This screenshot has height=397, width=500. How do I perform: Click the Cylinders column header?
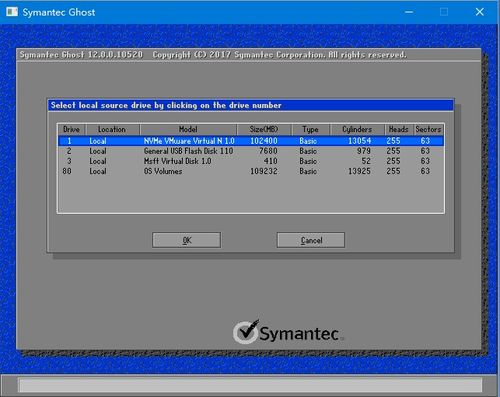tap(357, 129)
